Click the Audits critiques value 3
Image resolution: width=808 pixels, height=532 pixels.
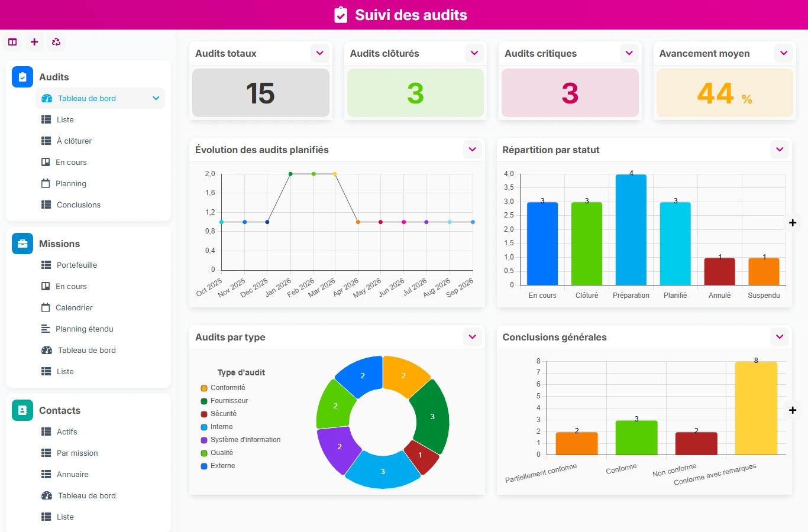[570, 93]
